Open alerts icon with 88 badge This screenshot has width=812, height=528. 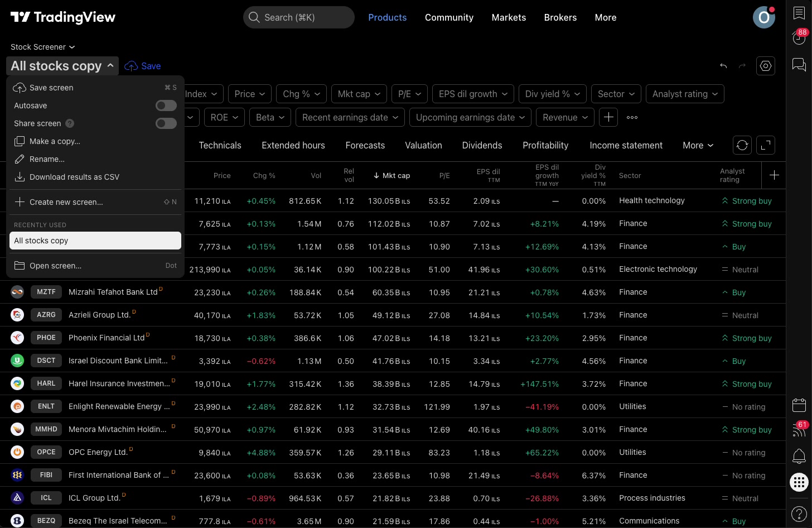coord(799,38)
